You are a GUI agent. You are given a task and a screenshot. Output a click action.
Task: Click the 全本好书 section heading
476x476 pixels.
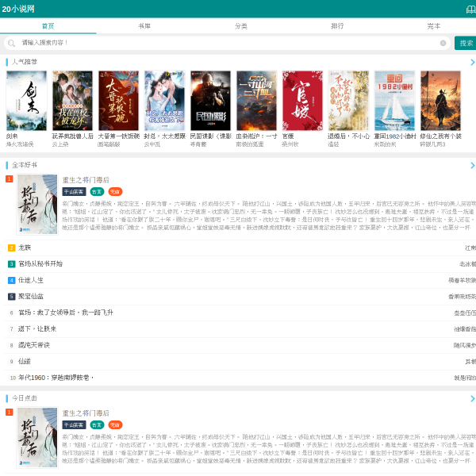[x=25, y=166]
